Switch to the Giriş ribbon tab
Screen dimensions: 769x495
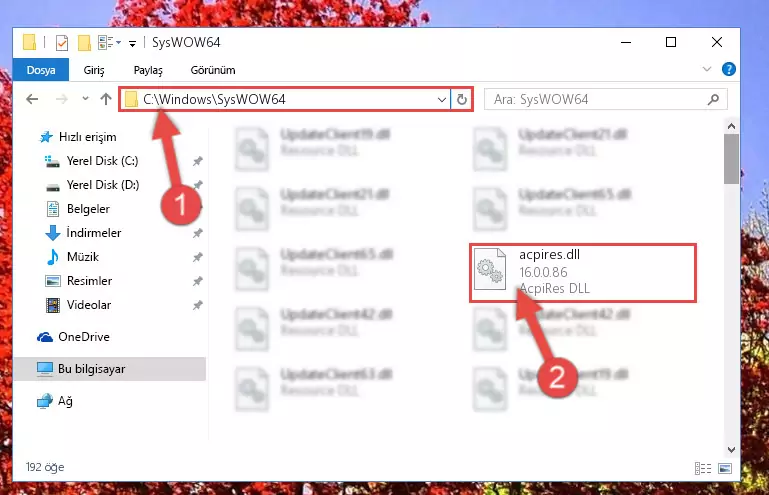94,70
